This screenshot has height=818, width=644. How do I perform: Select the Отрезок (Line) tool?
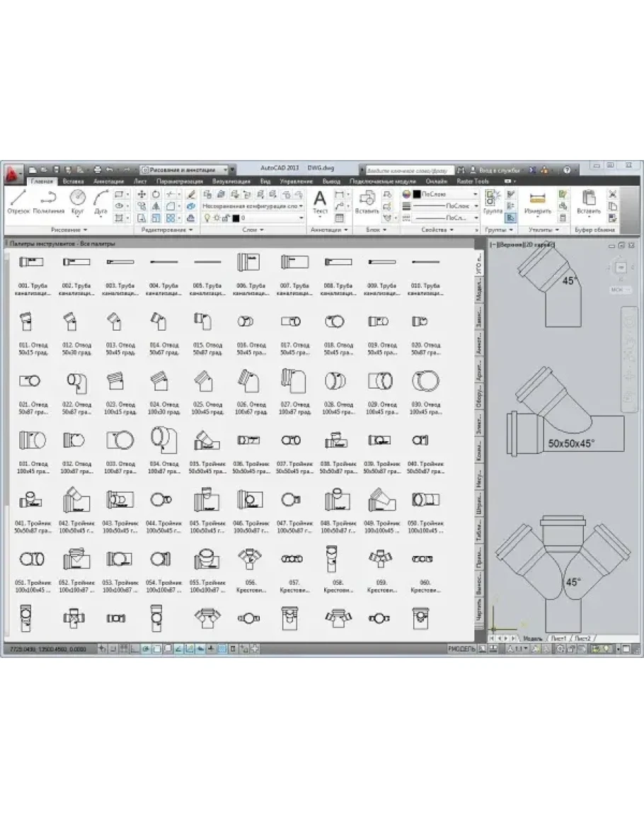(18, 201)
